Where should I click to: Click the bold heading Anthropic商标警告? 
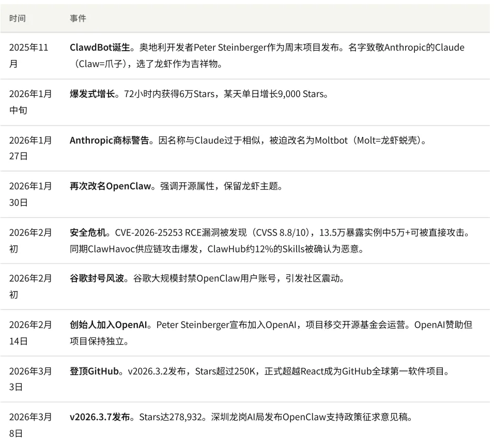tap(110, 140)
